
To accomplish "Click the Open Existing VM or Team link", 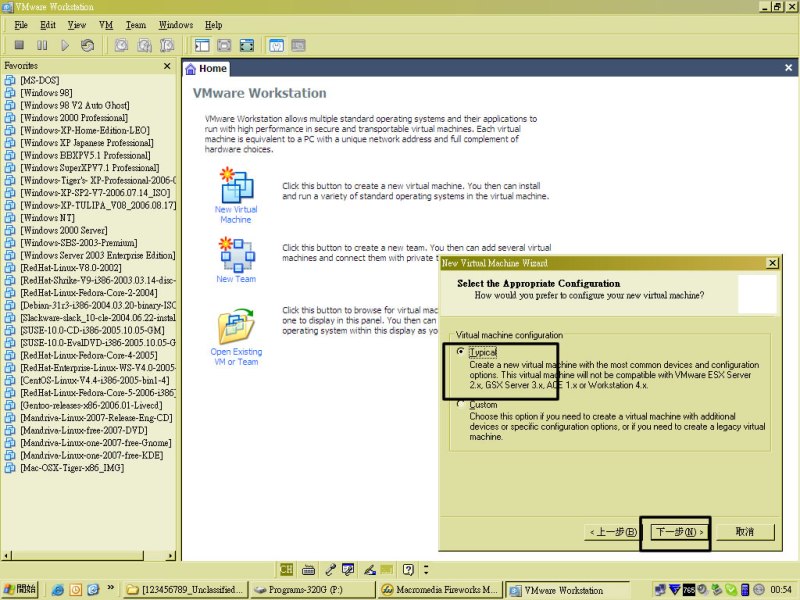I will pyautogui.click(x=236, y=357).
